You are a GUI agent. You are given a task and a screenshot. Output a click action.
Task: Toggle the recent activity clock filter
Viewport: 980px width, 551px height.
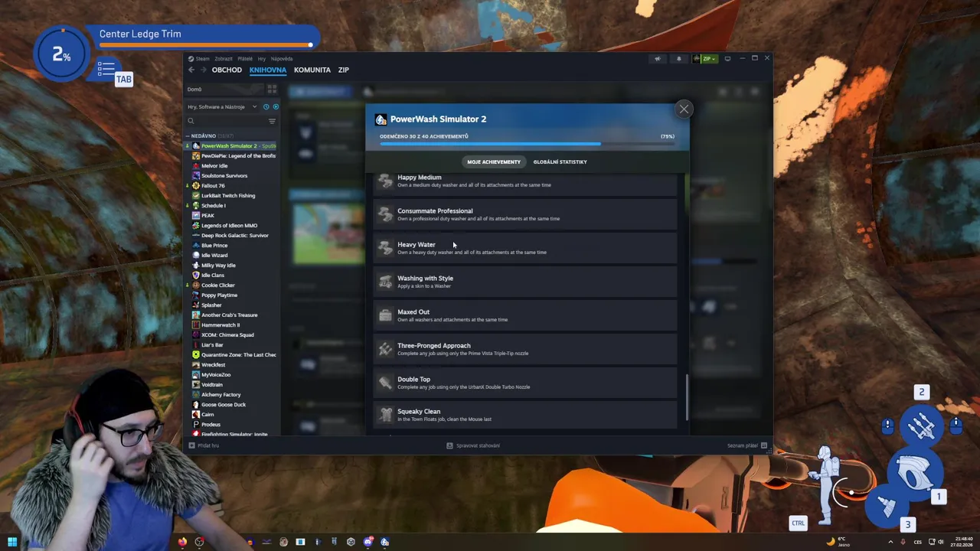coord(266,106)
